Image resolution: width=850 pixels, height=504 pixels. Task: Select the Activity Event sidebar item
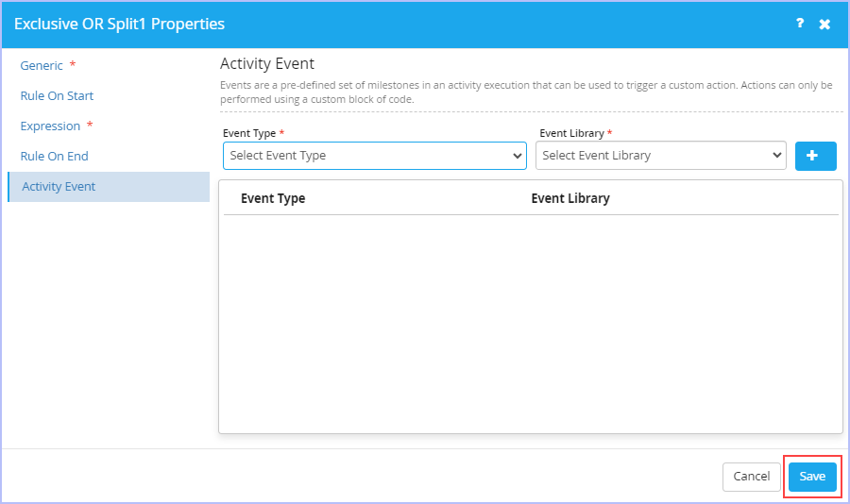(109, 187)
